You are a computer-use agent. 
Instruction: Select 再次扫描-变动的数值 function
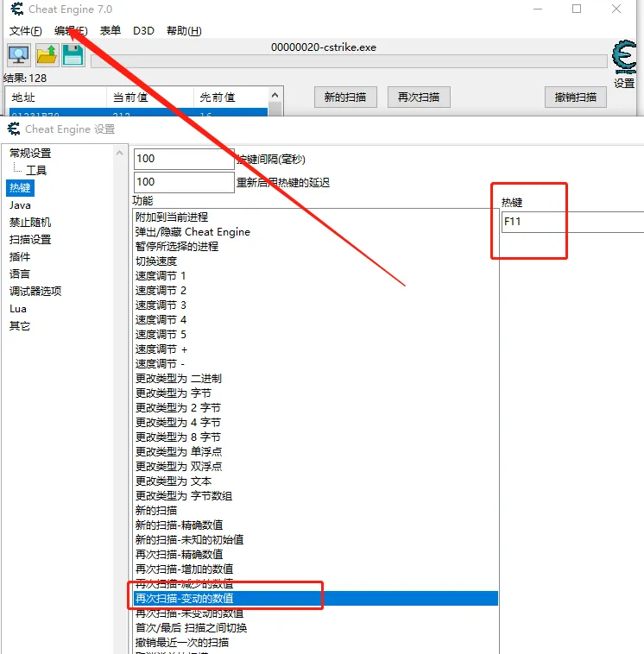(316, 599)
